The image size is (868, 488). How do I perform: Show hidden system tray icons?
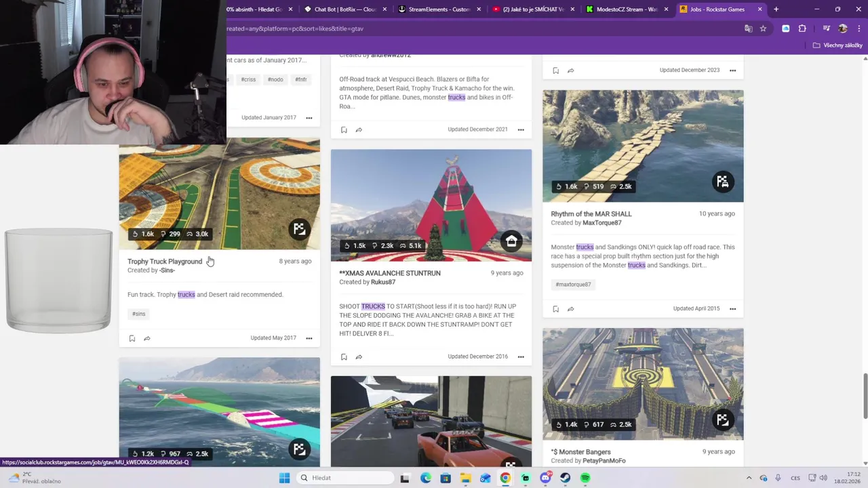(x=749, y=478)
